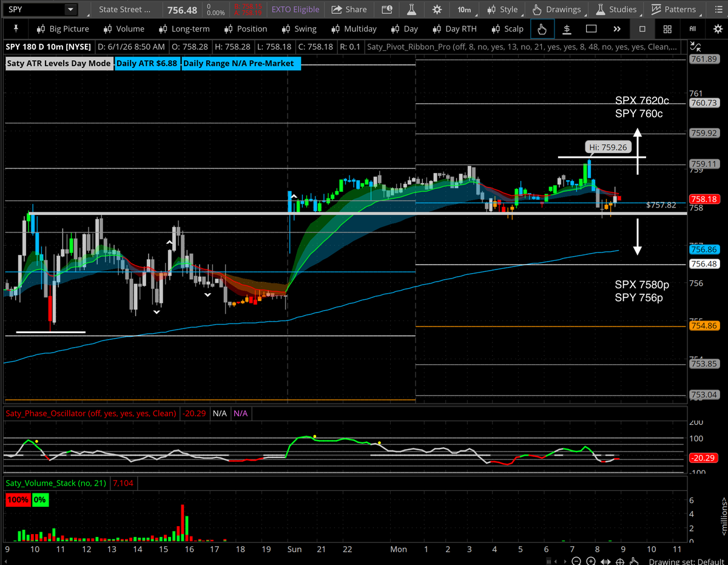
Task: Click the pan hand icon at bottom
Action: click(634, 561)
